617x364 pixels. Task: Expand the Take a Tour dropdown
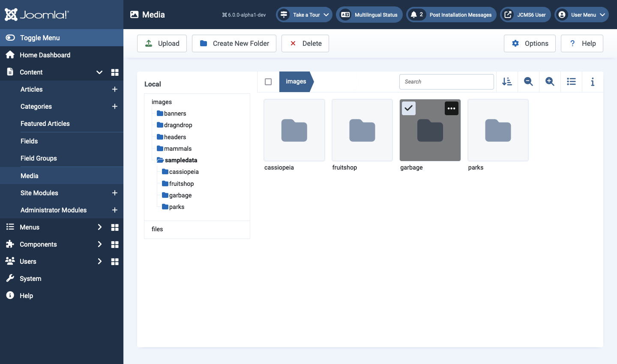pyautogui.click(x=304, y=15)
